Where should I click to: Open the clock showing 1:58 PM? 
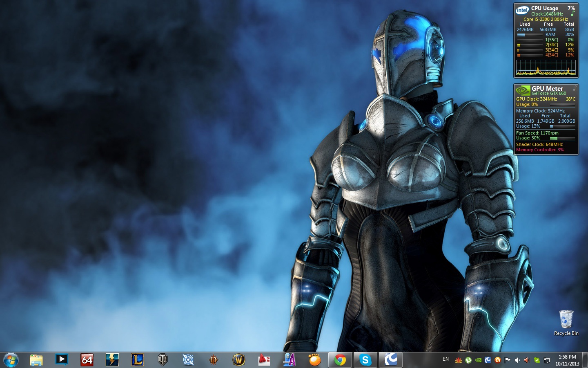[567, 360]
